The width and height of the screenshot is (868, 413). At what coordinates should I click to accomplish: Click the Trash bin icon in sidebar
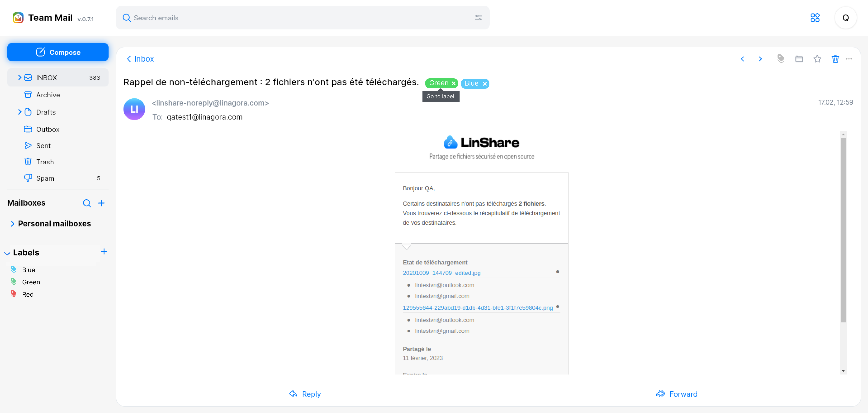tap(28, 162)
